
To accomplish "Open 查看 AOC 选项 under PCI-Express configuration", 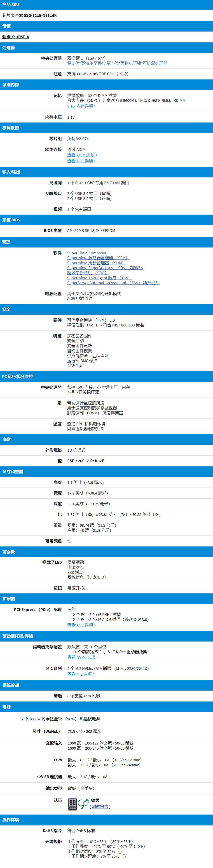I will 82,625.
